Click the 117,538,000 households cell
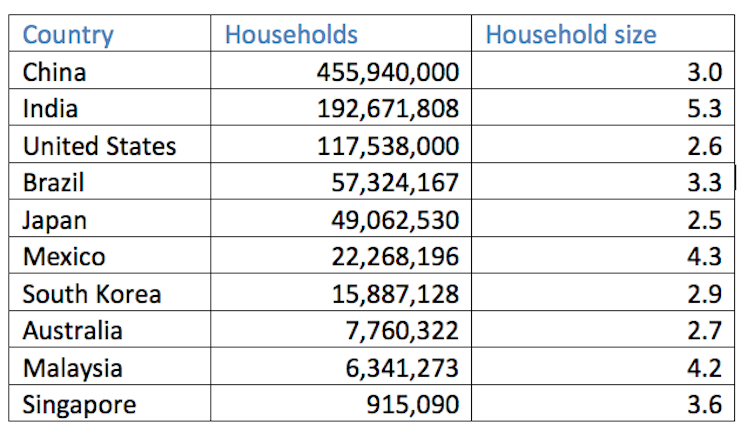 [x=341, y=144]
